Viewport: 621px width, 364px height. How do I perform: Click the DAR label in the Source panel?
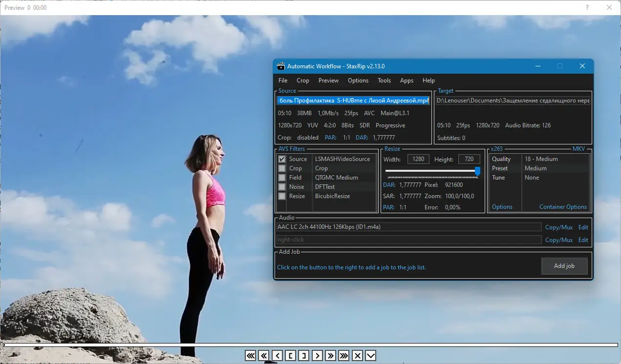click(362, 138)
